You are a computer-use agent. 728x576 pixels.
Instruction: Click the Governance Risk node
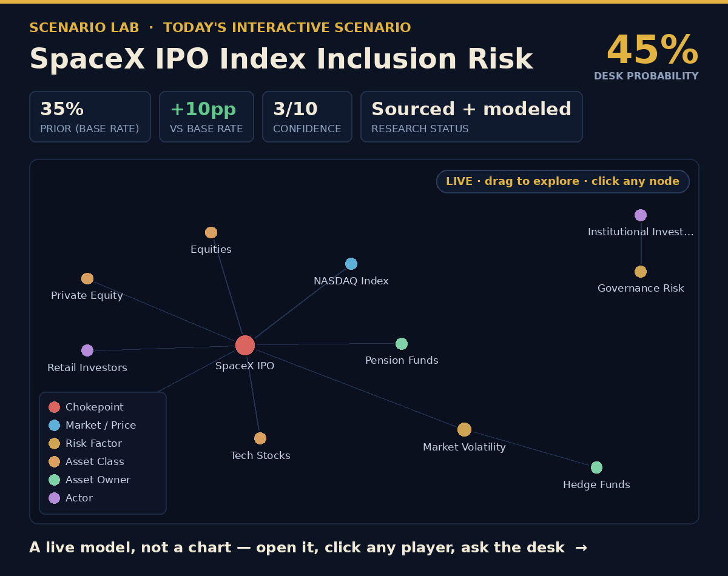click(641, 272)
